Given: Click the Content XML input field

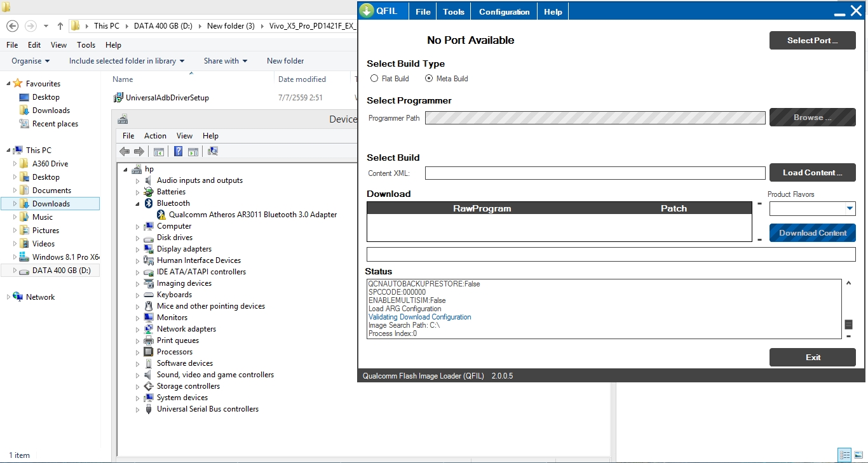Looking at the screenshot, I should tap(595, 173).
